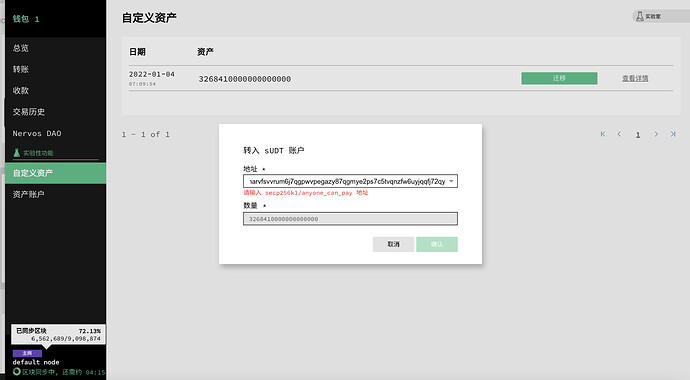The height and width of the screenshot is (380, 690).
Task: Click the 1 - 1 of 1 pager text
Action: [x=146, y=135]
